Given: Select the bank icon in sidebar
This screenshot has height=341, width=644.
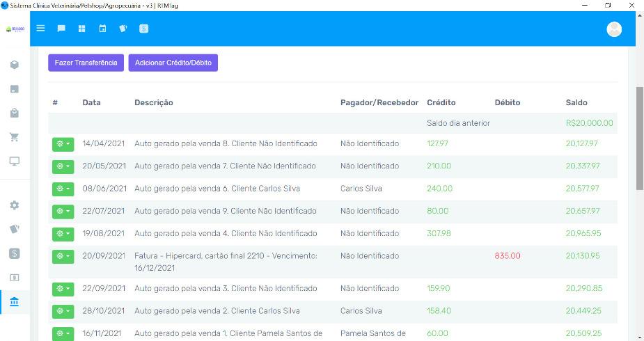Looking at the screenshot, I should coord(15,301).
